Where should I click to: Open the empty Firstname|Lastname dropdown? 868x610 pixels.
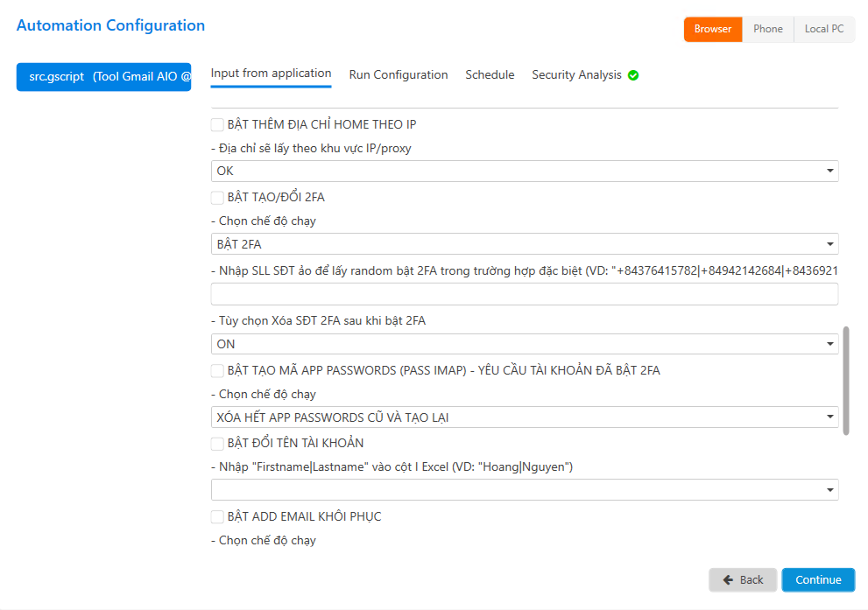pos(524,490)
